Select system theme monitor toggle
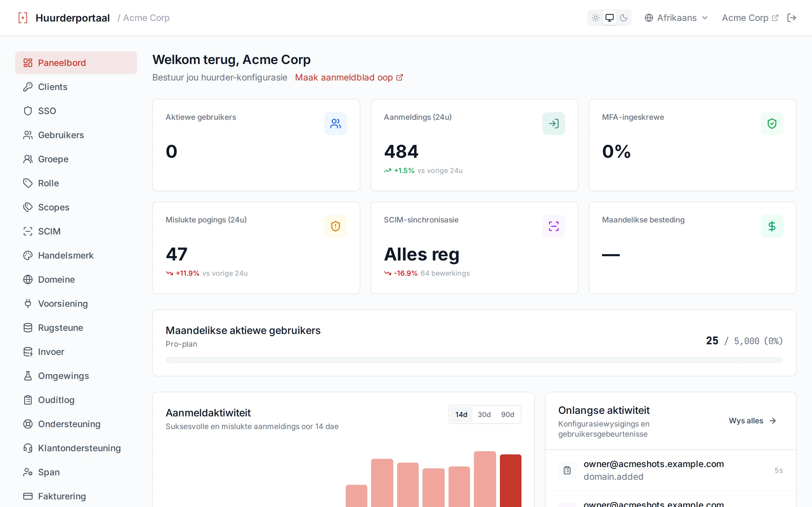 pos(609,18)
